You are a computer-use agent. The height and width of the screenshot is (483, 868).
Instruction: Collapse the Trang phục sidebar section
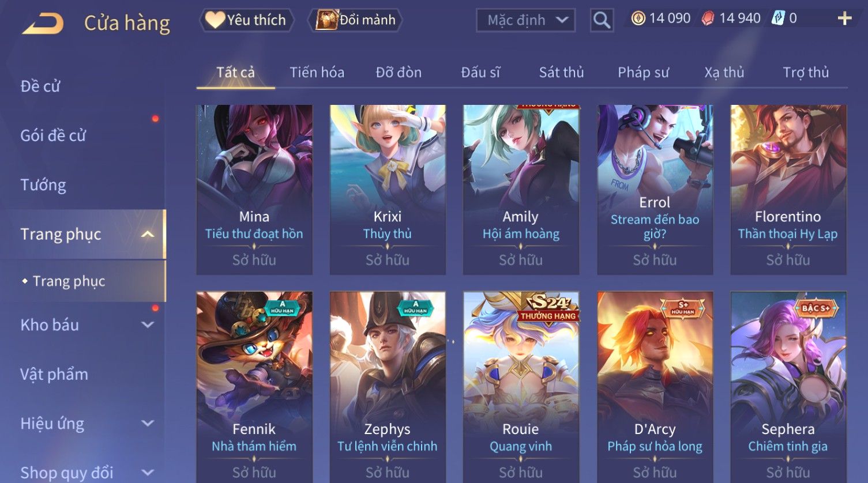tap(148, 234)
